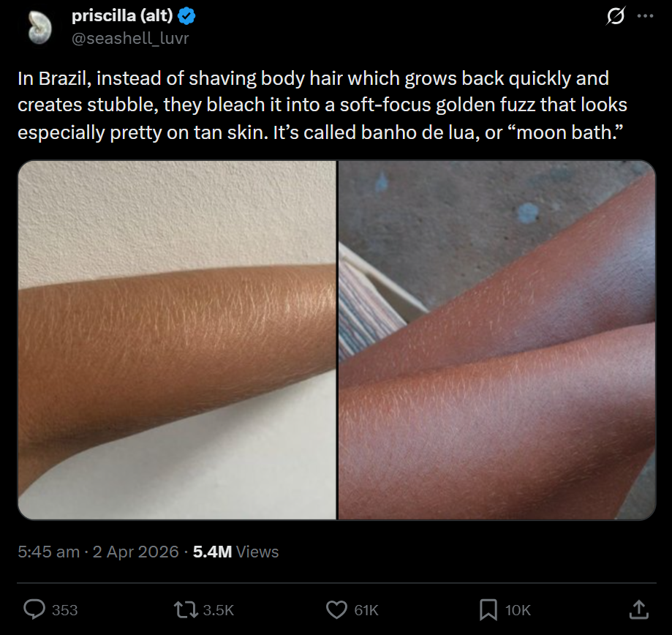Click the repost arrows icon
The image size is (672, 635).
pos(186,609)
